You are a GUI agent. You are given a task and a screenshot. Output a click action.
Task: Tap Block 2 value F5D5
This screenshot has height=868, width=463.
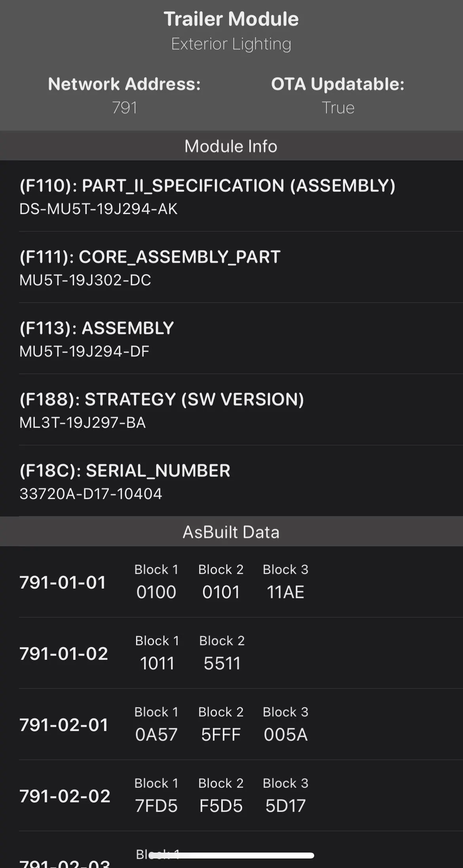(x=221, y=806)
